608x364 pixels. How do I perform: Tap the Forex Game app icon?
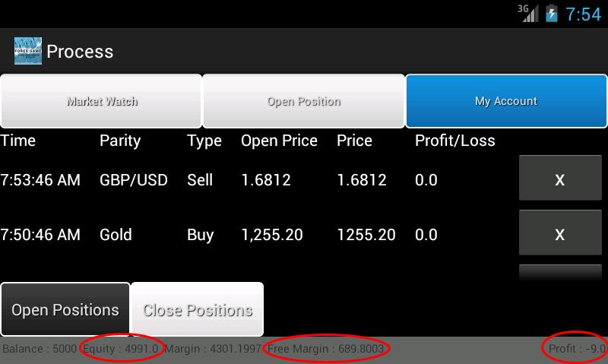[27, 51]
